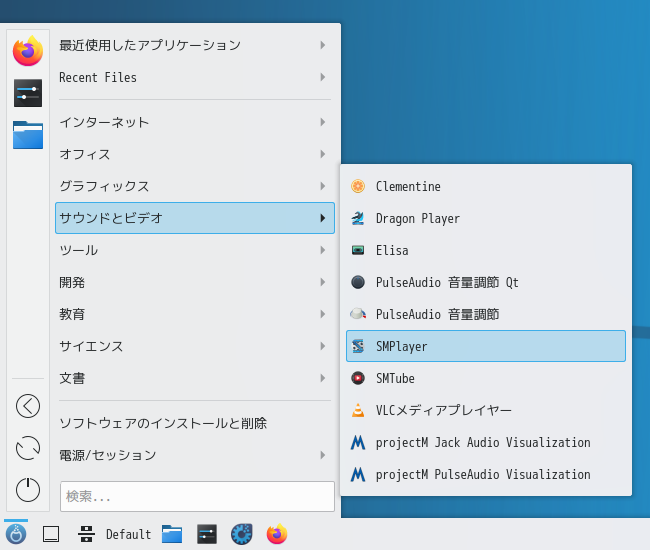Viewport: 650px width, 550px height.
Task: Click ソフトウェアのインストールと削除
Action: coord(195,423)
